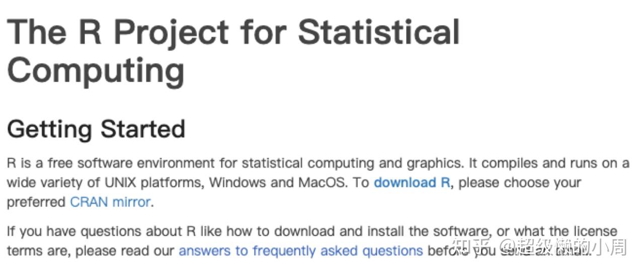Click the word "Computing" in the page title
The width and height of the screenshot is (644, 272).
tap(96, 71)
